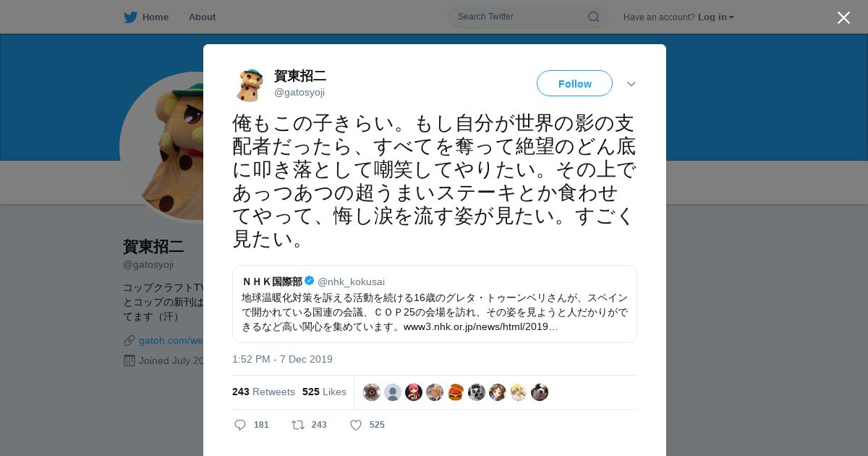Click the tweet author's avatar in dialog

(x=250, y=85)
